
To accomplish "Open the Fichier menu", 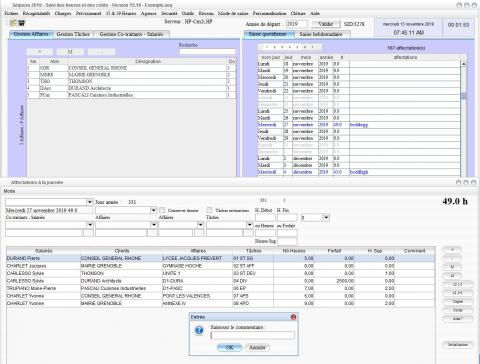I will coord(11,13).
